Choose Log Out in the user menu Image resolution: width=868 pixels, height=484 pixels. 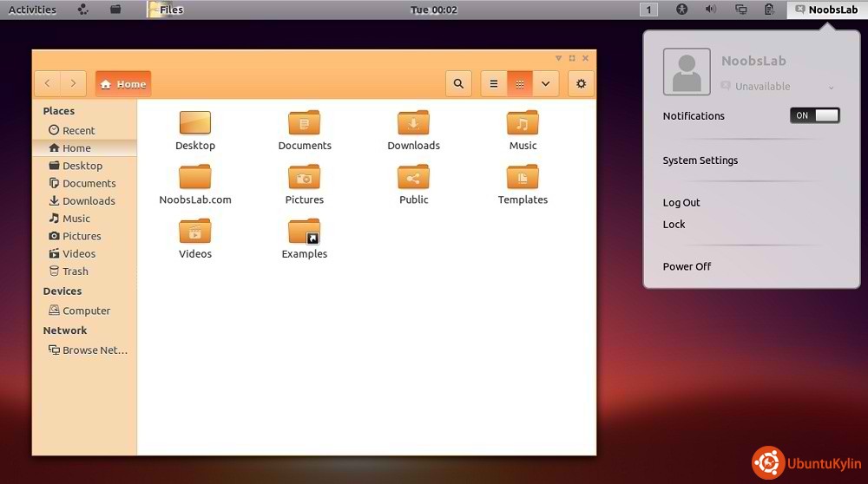coord(681,203)
